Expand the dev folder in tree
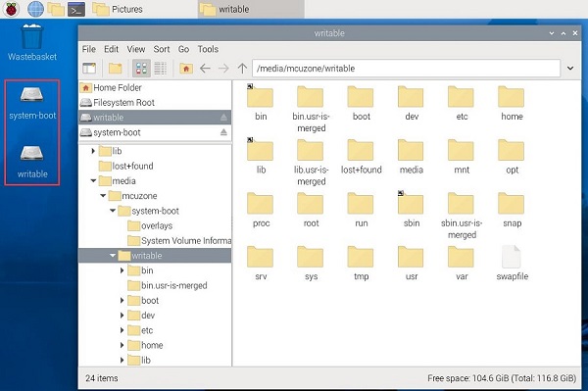588x391 pixels. pos(122,316)
